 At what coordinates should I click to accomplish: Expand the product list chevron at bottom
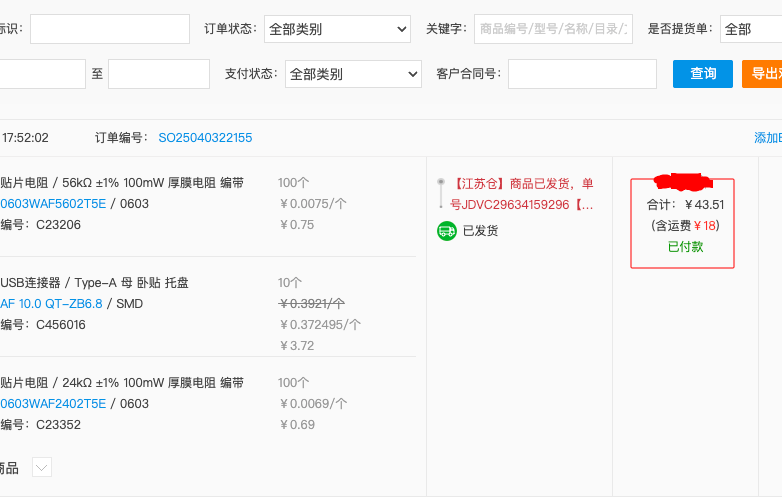41,467
